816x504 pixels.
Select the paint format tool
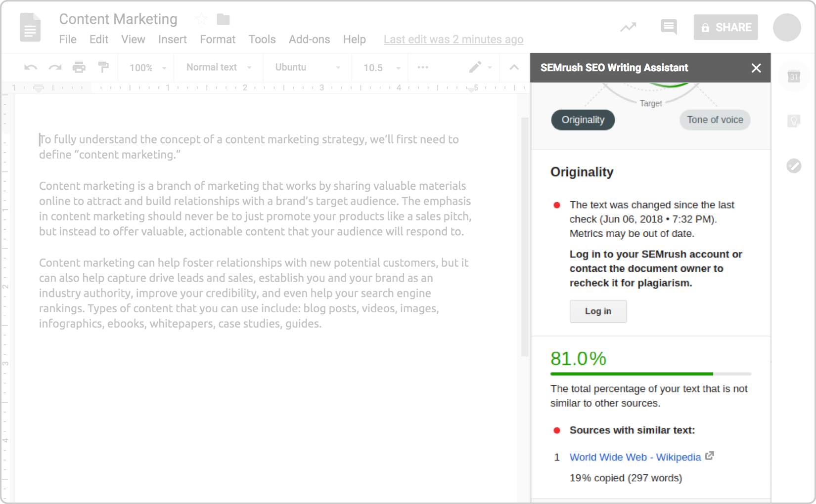pyautogui.click(x=103, y=67)
